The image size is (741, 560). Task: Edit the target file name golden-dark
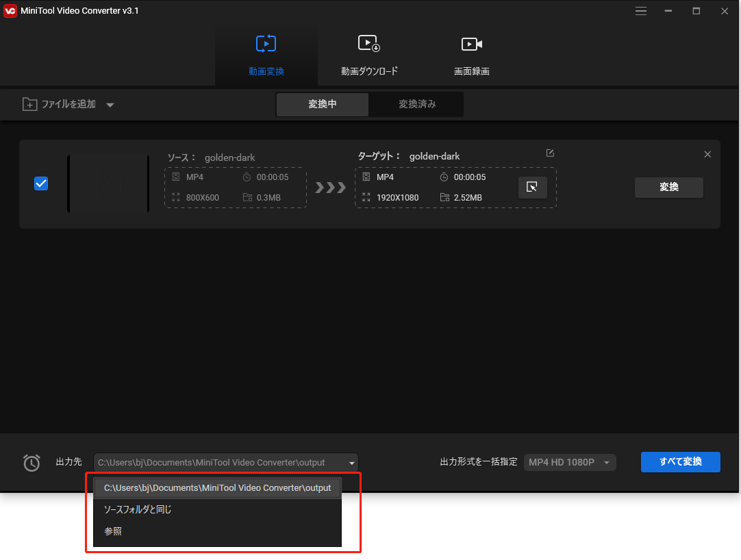pos(550,153)
